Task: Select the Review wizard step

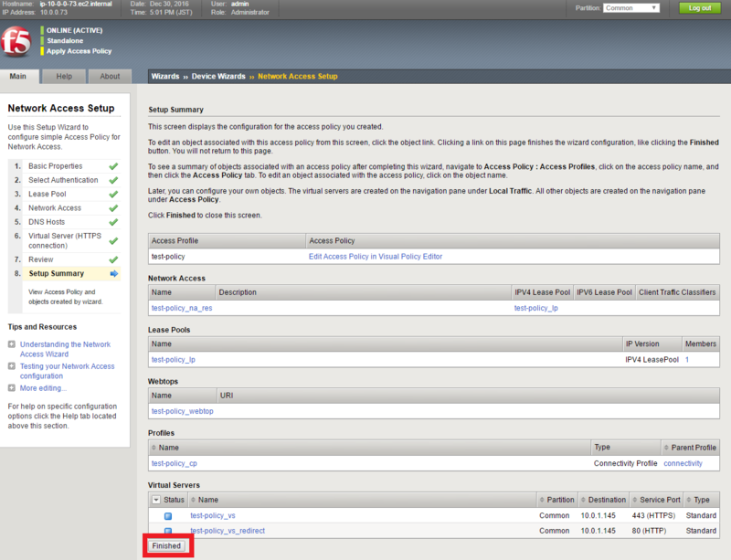Action: coord(41,259)
